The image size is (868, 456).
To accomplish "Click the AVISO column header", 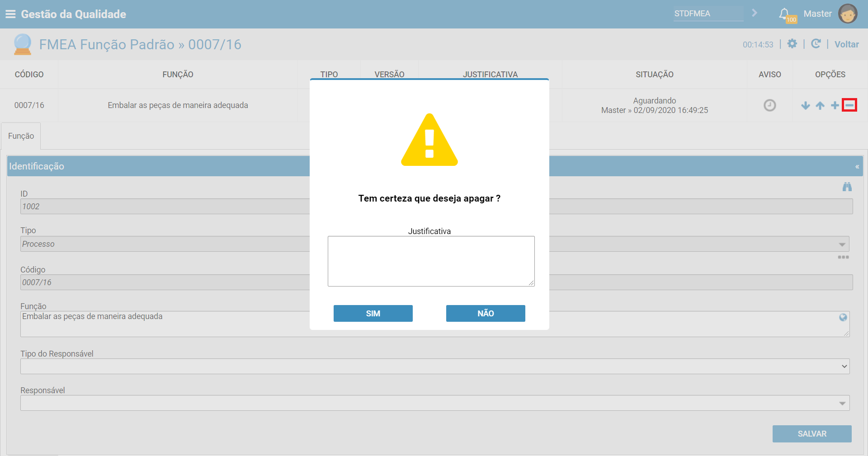I will 770,75.
